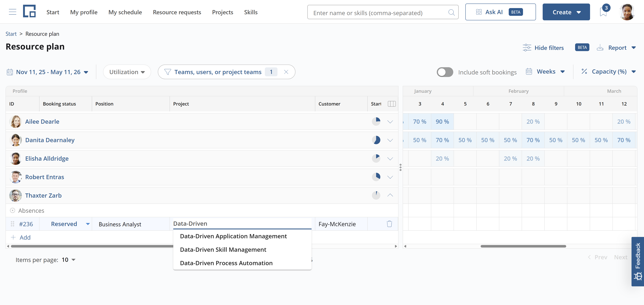Click the panel splitter dots handle
Screen dimensions: 644x305
400,167
